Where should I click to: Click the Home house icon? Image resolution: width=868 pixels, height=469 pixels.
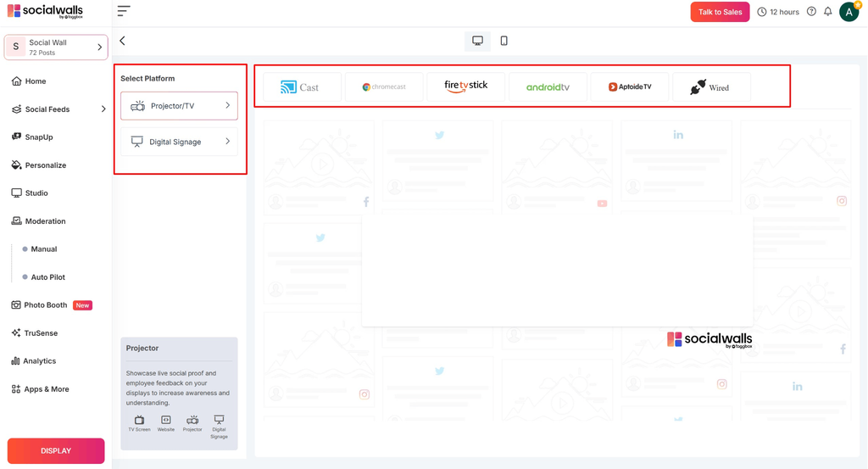[x=17, y=81]
